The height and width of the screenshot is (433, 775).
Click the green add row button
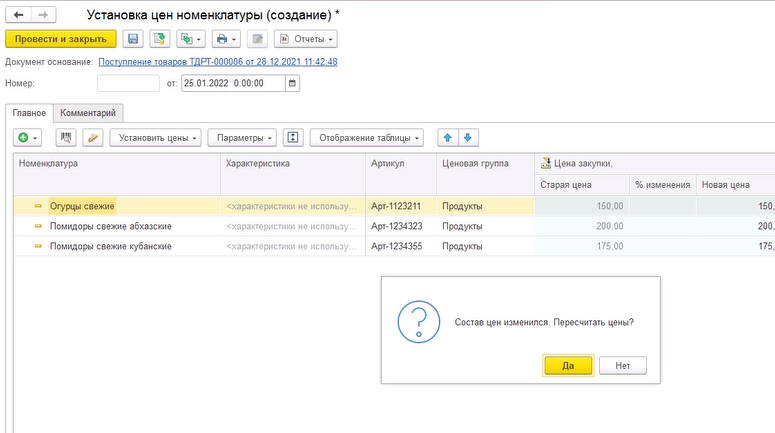(x=26, y=137)
